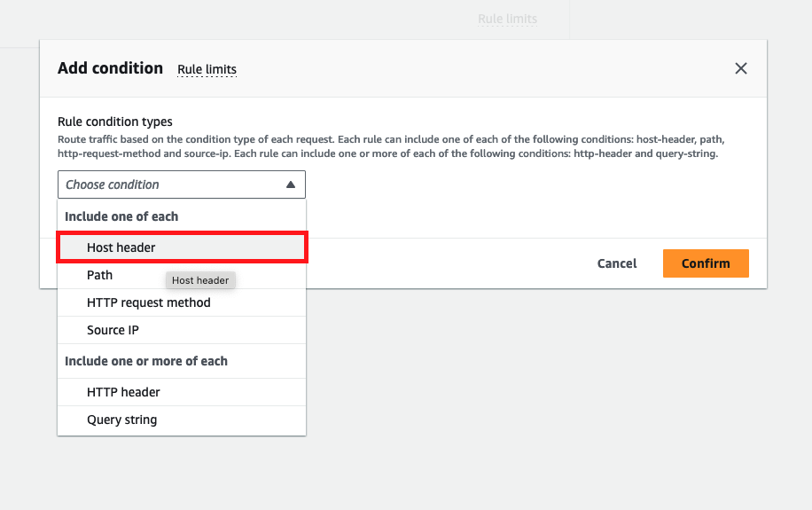Image resolution: width=812 pixels, height=510 pixels.
Task: Select the Query string condition
Action: (121, 420)
